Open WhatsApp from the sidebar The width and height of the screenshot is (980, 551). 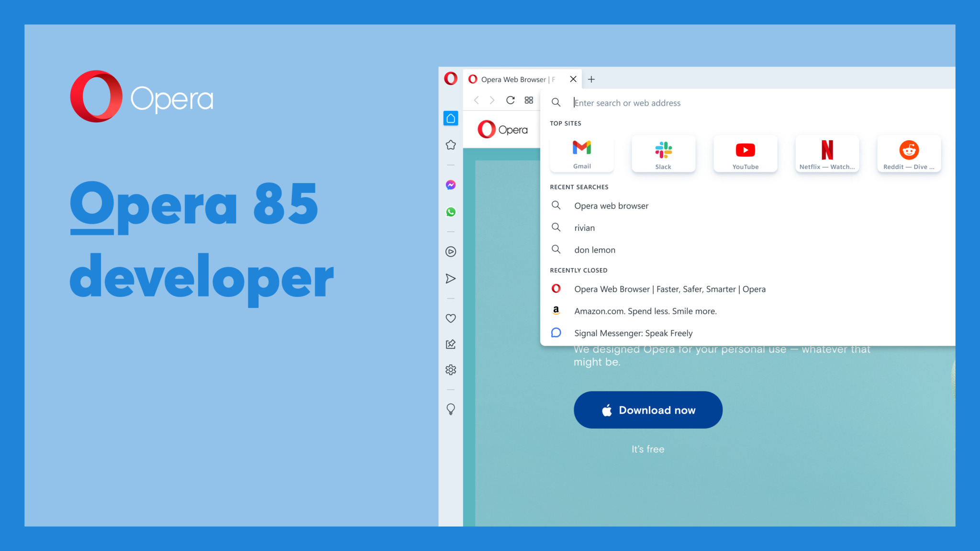click(450, 212)
